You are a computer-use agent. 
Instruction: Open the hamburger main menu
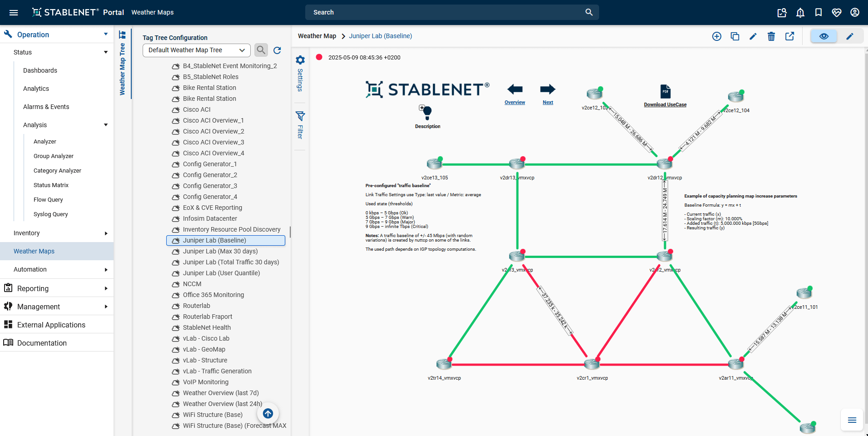coord(14,12)
